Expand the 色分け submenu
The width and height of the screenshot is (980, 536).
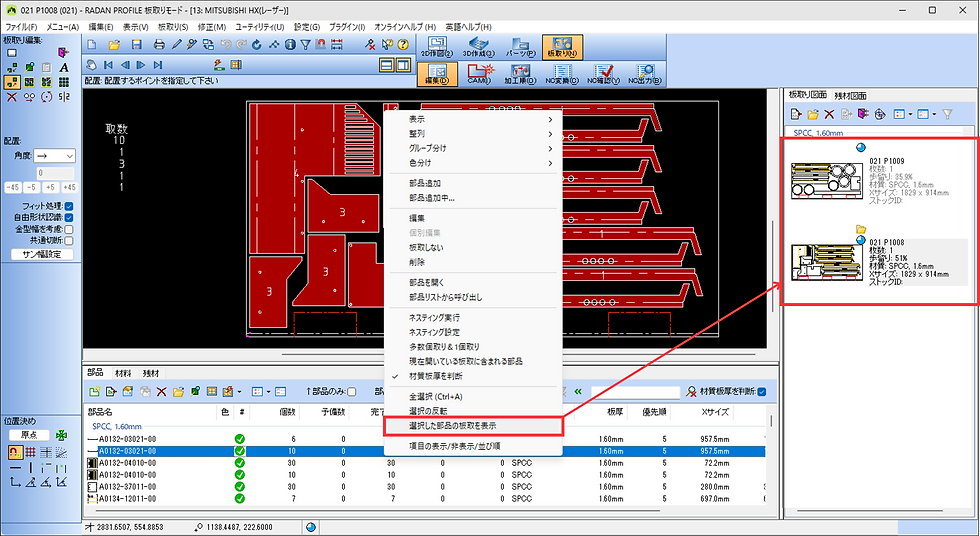point(473,163)
